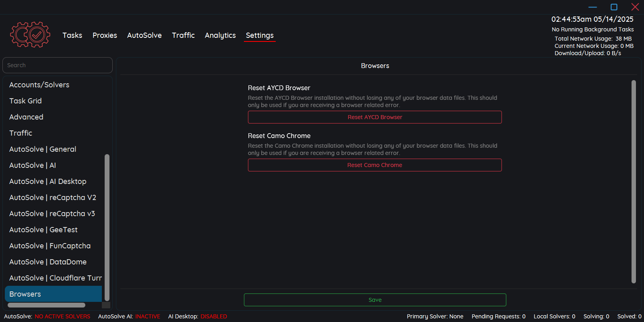This screenshot has height=322, width=644.
Task: Minimize the application window
Action: click(592, 7)
